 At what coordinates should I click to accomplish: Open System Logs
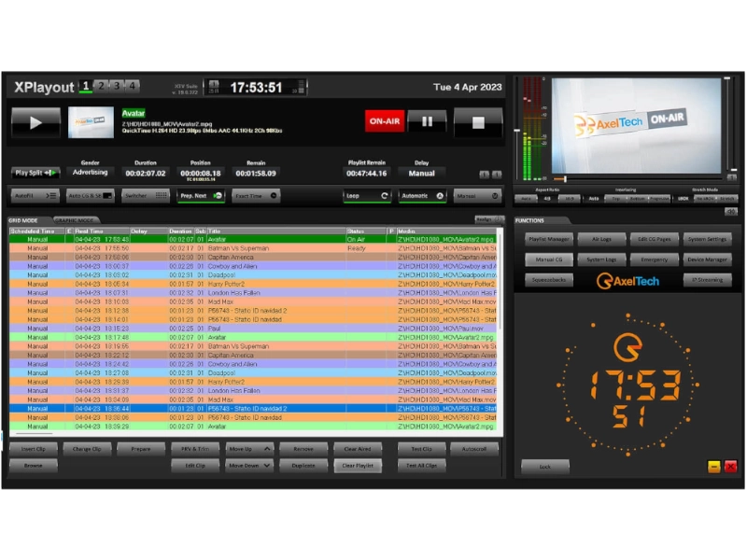[601, 259]
